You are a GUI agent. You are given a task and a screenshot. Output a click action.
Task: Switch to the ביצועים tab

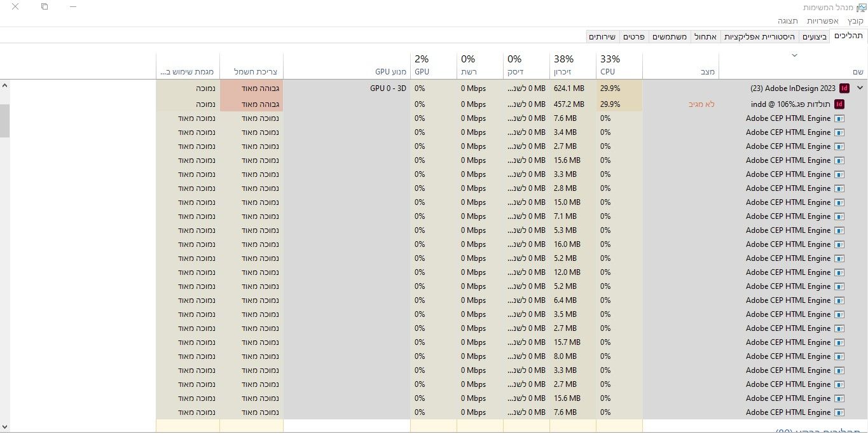pyautogui.click(x=814, y=37)
